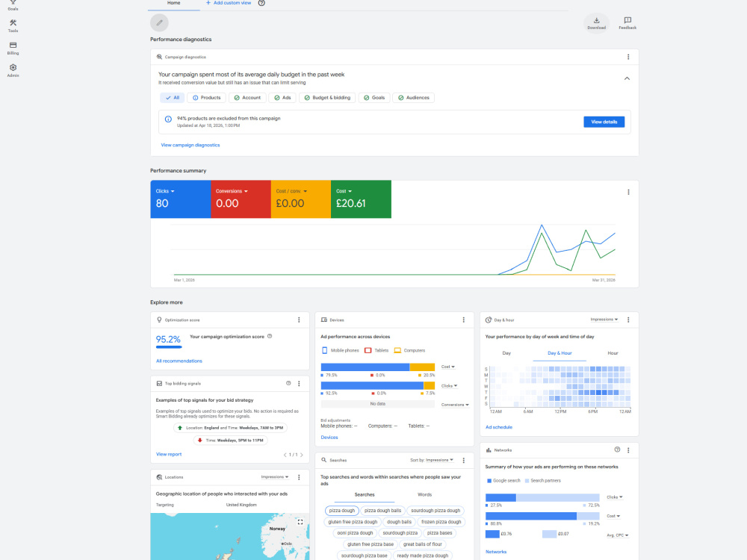The height and width of the screenshot is (560, 747).
Task: Select the pizza dough search chip
Action: [x=341, y=511]
